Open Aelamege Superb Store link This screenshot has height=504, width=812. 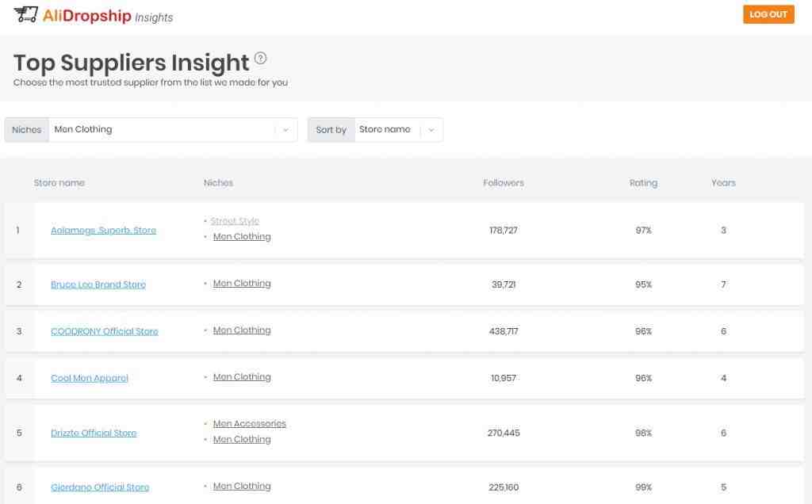coord(104,231)
